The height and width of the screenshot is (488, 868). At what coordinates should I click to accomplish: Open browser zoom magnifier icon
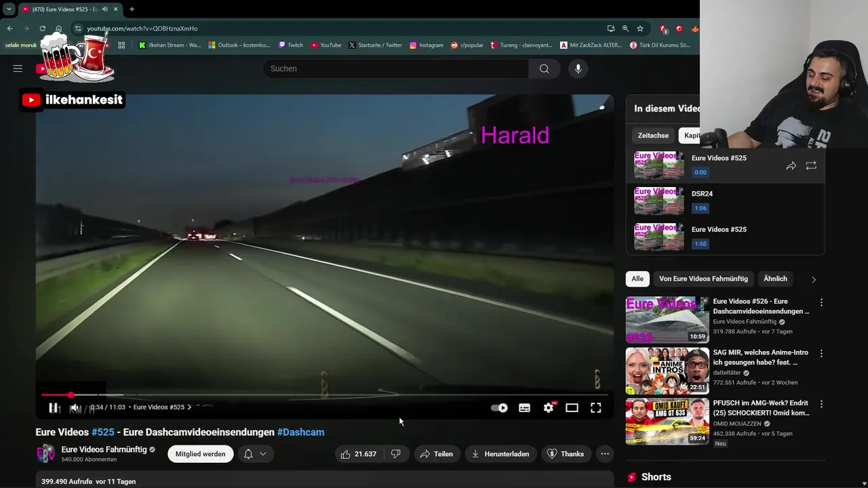coord(625,28)
